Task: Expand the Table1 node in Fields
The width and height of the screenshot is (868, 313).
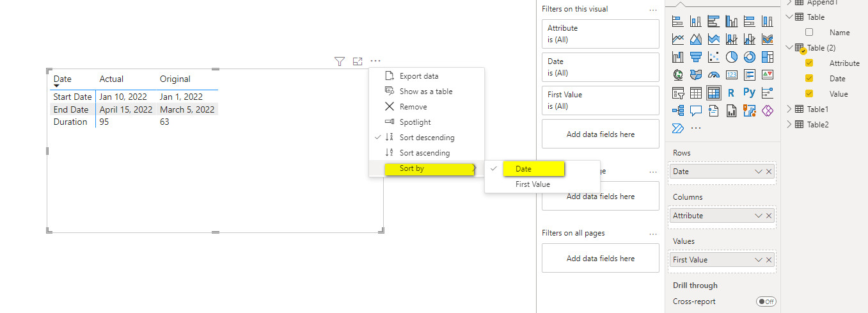Action: click(789, 109)
